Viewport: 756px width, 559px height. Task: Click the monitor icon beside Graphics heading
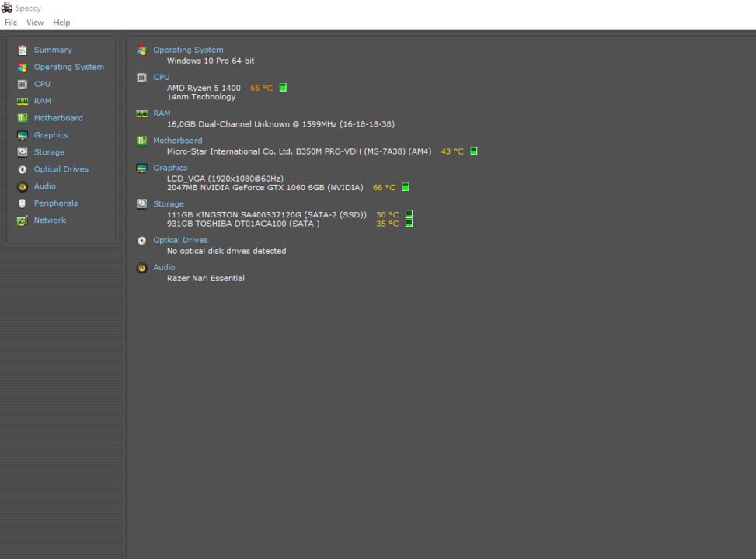(141, 168)
